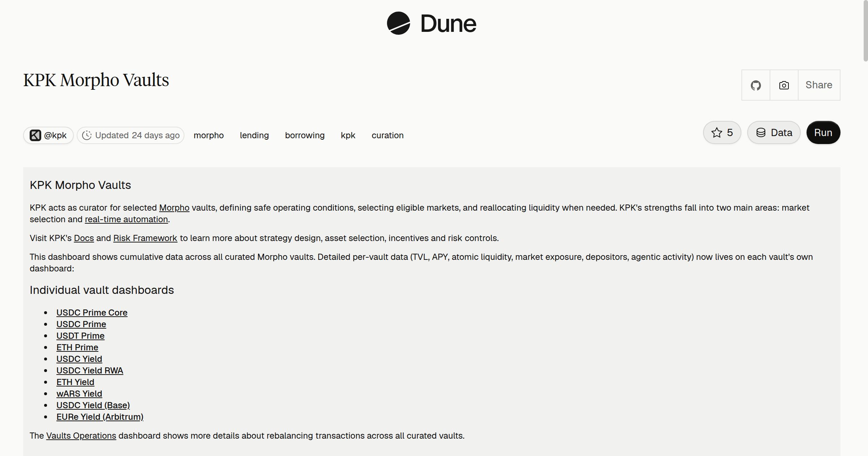Viewport: 868px width, 456px height.
Task: Click the Share button
Action: [x=819, y=85]
